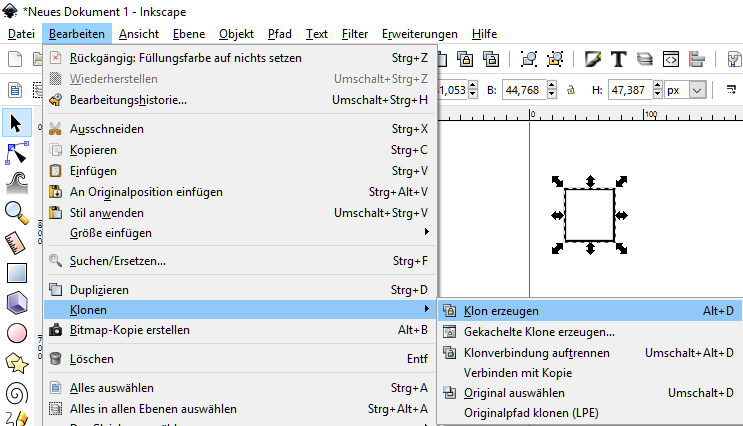Choose Kopieren from the menu
743x426 pixels.
(x=240, y=150)
